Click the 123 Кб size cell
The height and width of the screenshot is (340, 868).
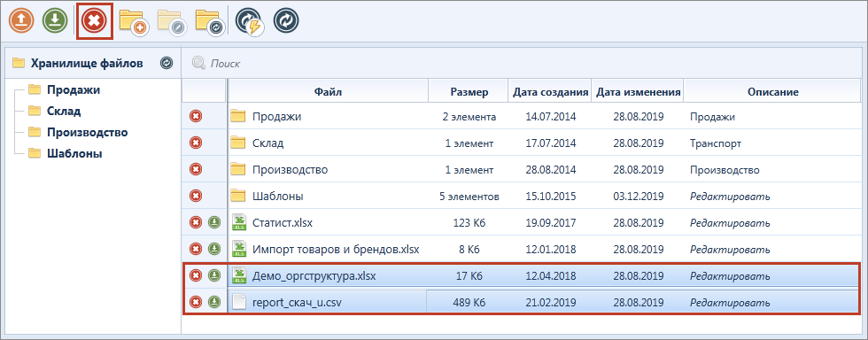[469, 223]
